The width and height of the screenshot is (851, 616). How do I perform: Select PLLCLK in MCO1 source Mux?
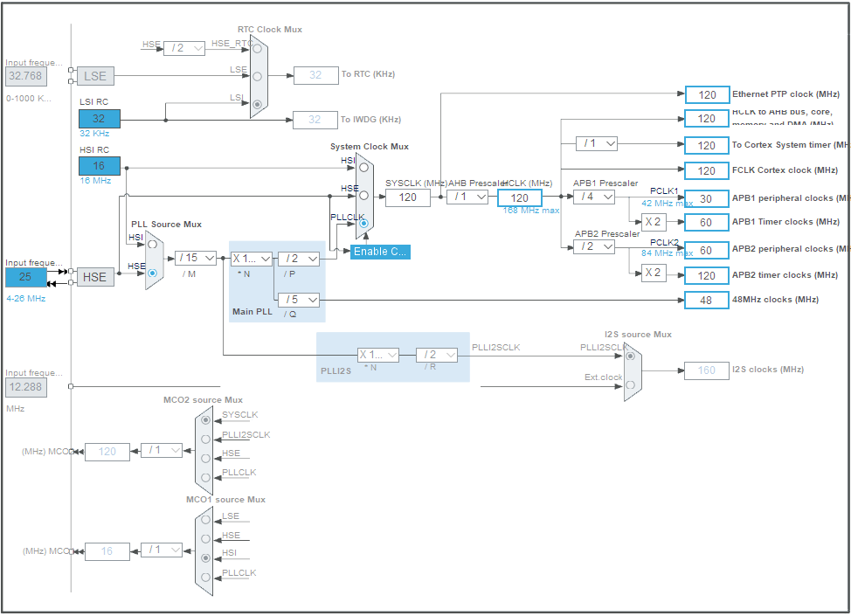[x=205, y=578]
